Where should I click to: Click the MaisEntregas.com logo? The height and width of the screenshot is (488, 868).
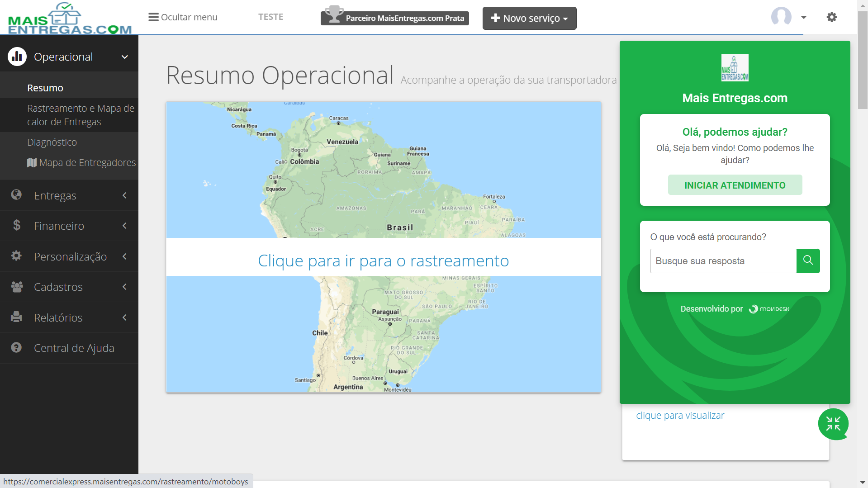[70, 18]
